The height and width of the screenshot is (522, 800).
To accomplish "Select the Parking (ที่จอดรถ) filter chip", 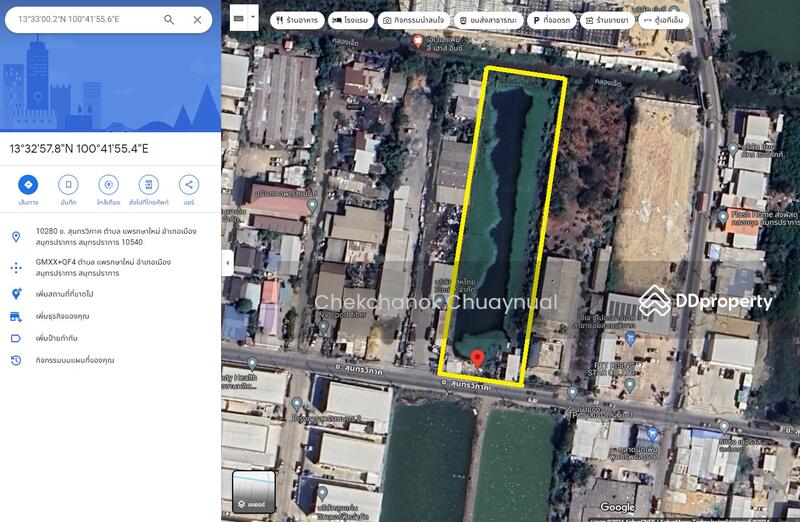I will tap(551, 19).
